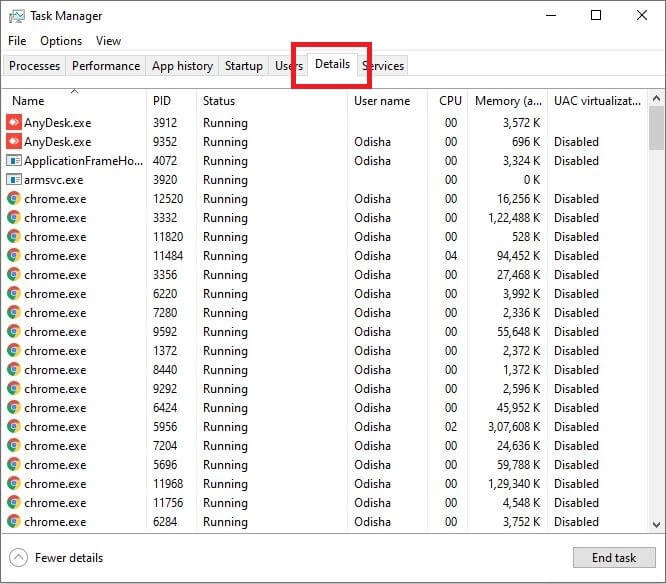Collapse view with Fewer details arrow
Image resolution: width=666 pixels, height=584 pixels.
[x=18, y=558]
